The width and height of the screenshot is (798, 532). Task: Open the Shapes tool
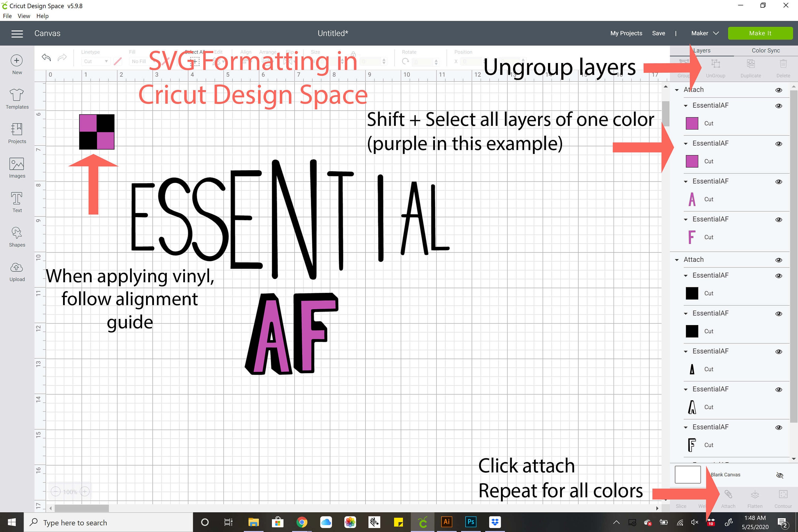17,237
